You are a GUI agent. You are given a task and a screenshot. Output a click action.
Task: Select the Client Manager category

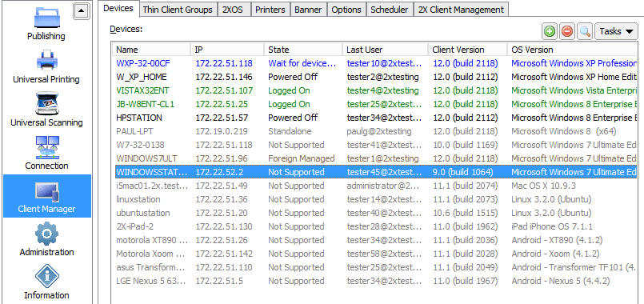tap(47, 196)
